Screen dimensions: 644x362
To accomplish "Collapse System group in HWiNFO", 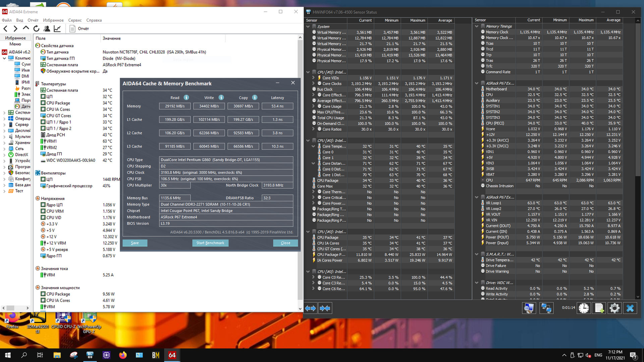I will [308, 26].
